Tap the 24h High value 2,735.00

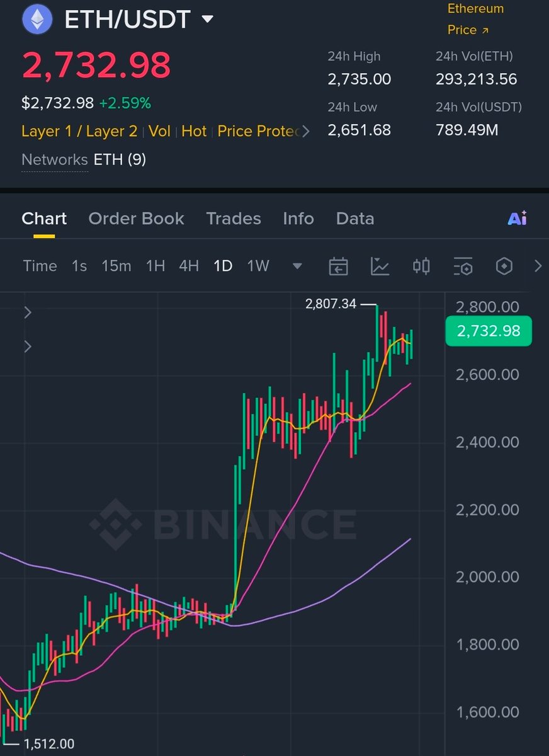click(x=359, y=79)
